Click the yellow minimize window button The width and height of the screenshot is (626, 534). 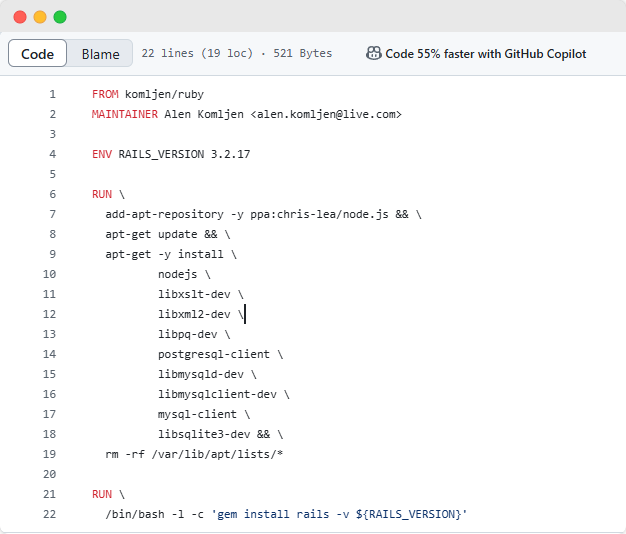(x=40, y=17)
